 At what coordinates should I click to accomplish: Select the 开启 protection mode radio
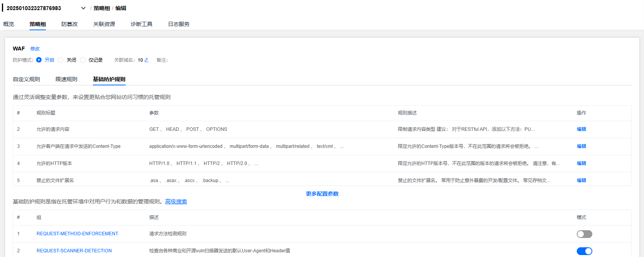click(39, 60)
